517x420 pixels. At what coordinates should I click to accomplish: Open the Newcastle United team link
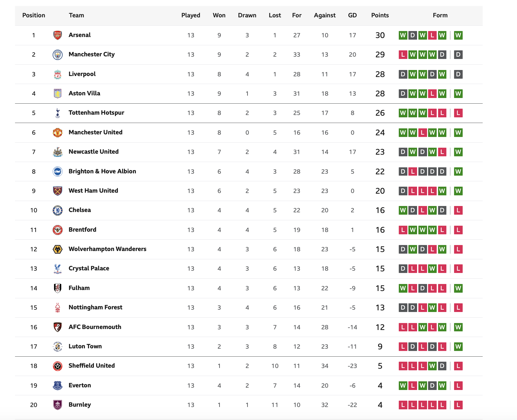94,152
